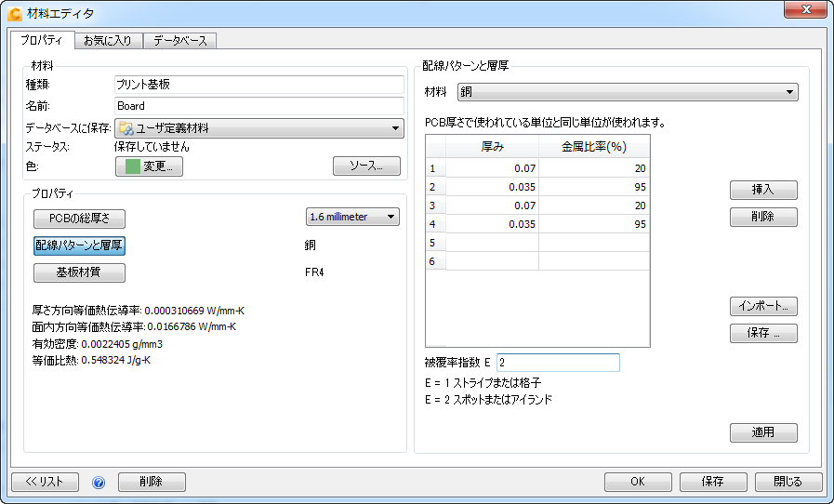Switch to the プロパティ tab
This screenshot has width=834, height=504.
pos(42,40)
